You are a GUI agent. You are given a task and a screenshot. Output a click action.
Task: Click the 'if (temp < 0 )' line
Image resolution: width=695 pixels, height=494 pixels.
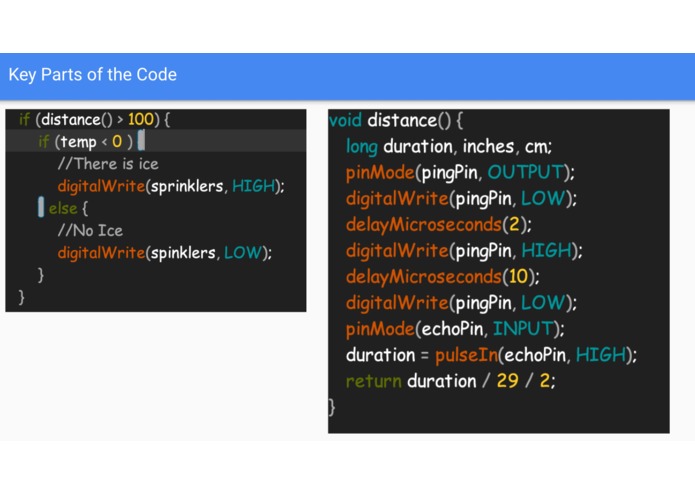[x=86, y=142]
